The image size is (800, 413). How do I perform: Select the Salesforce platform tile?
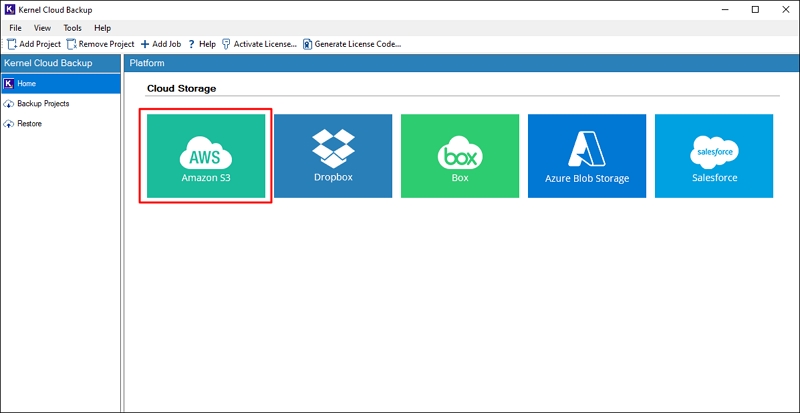coord(714,156)
